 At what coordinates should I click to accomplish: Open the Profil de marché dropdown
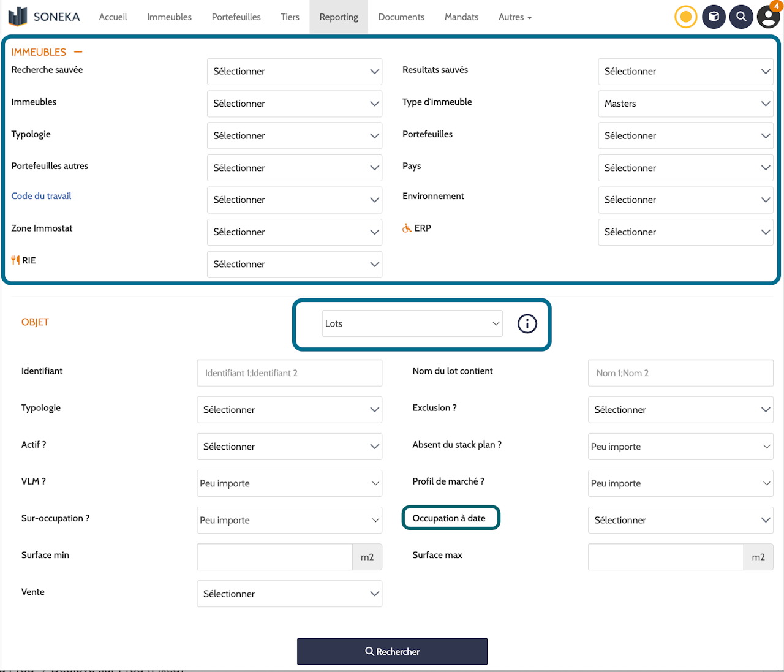click(680, 483)
